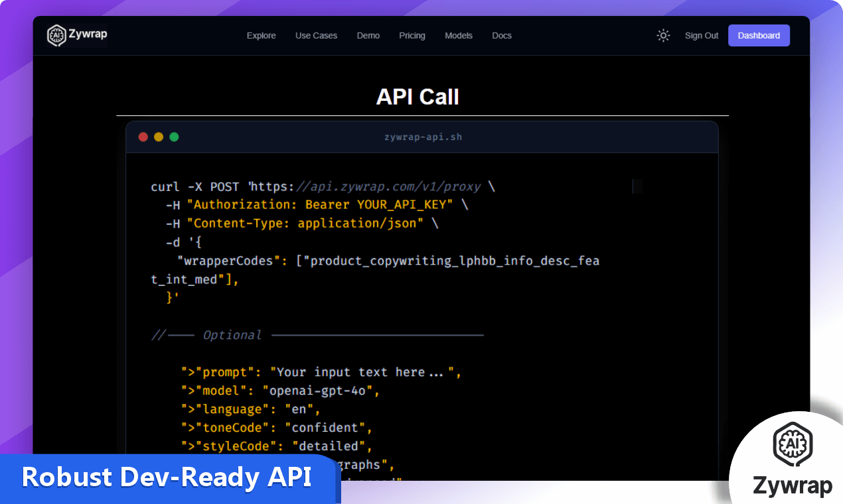Go to Use Cases page
The image size is (843, 504).
(316, 36)
